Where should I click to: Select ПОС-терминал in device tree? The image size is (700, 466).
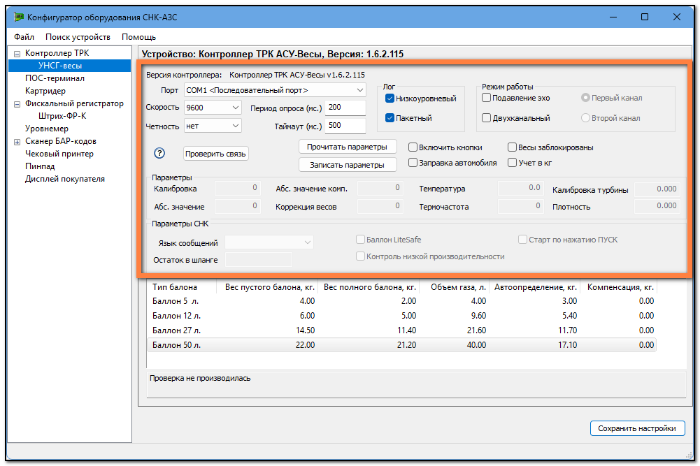(55, 79)
